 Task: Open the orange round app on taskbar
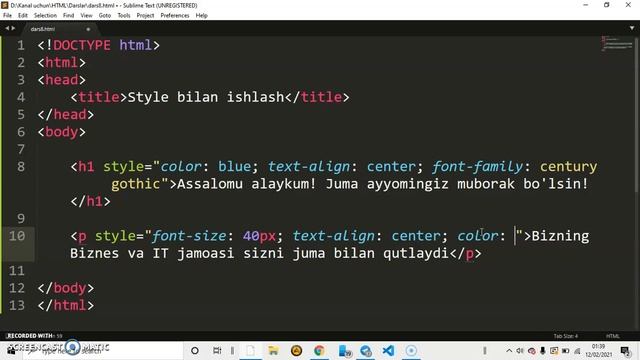297,350
